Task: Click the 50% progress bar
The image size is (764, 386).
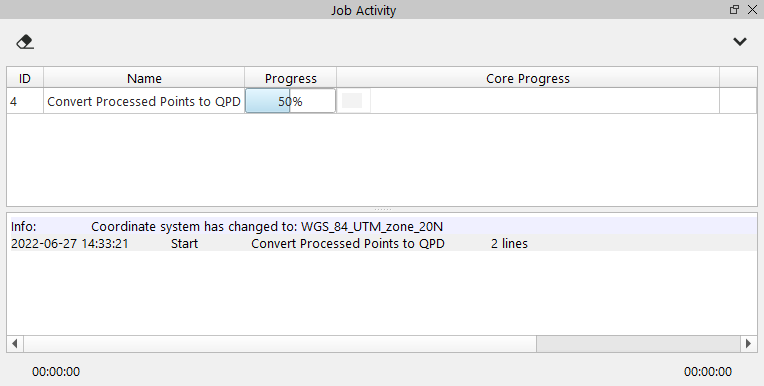Action: coord(290,101)
